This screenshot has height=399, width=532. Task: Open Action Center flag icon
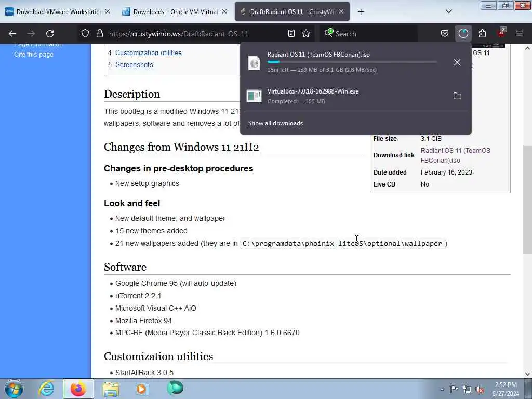point(454,389)
